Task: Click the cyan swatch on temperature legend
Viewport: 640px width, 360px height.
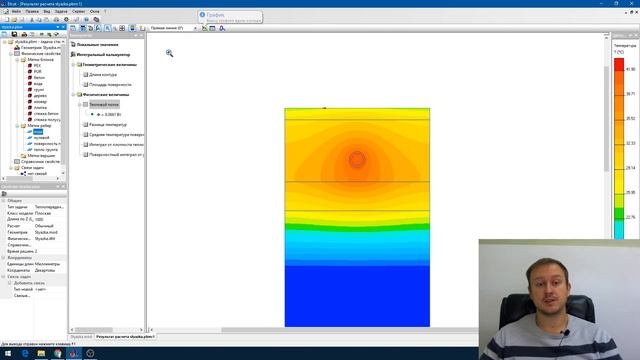Action: pos(619,230)
